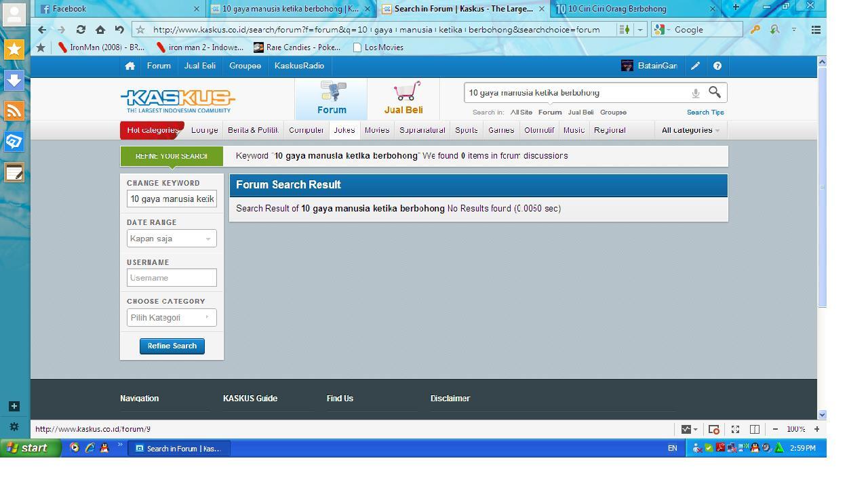Click the Kaskus logo
The height and width of the screenshot is (488, 868).
178,101
